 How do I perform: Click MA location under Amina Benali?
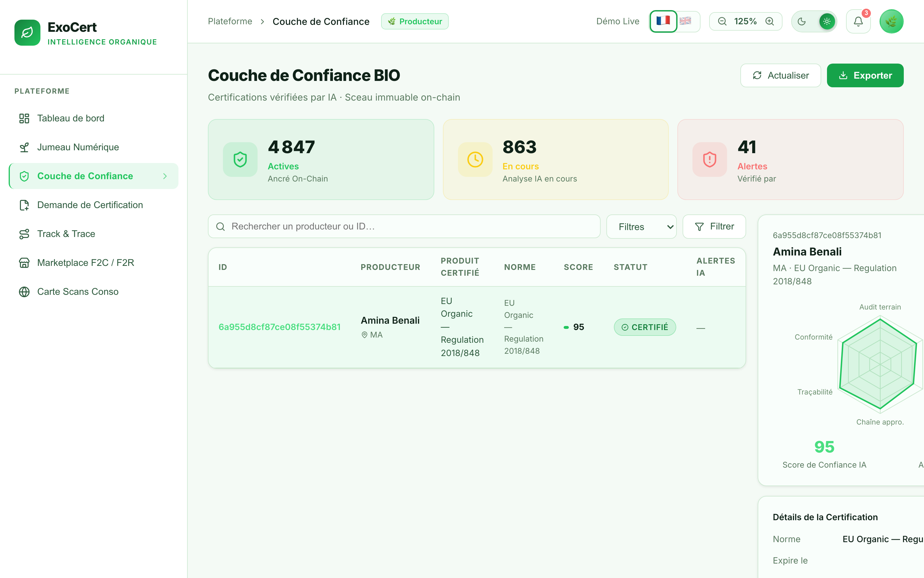372,335
